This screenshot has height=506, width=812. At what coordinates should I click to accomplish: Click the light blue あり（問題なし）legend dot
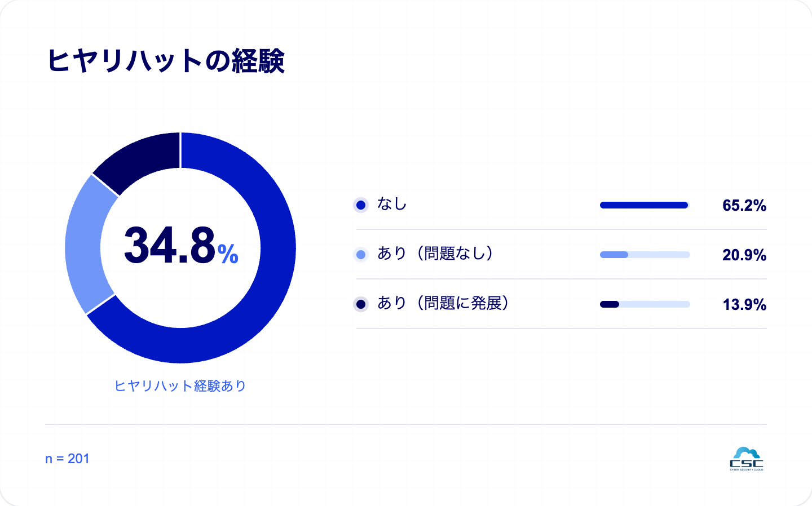click(x=361, y=255)
